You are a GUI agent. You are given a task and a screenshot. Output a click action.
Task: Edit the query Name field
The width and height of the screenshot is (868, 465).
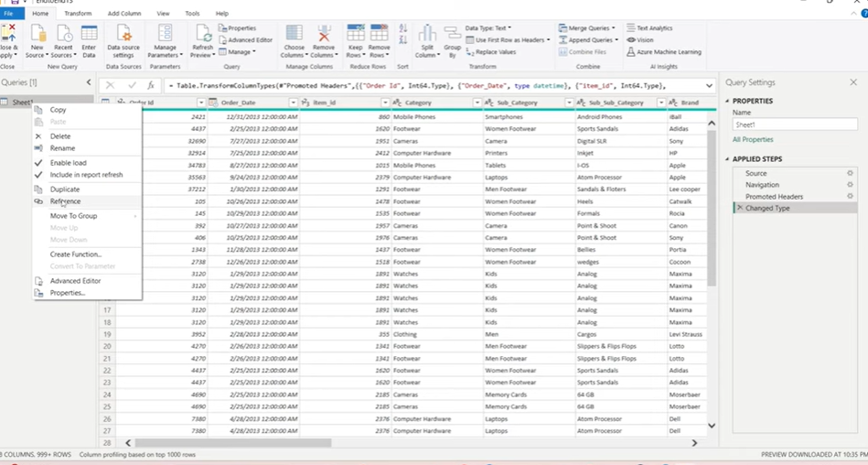[795, 124]
